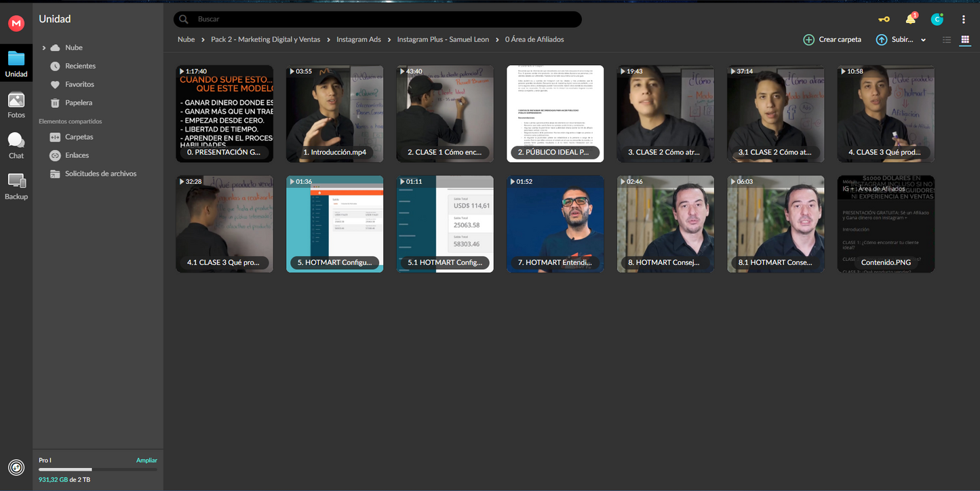Select the 8.1 HOTMART Conse... video
This screenshot has width=980, height=491.
776,224
